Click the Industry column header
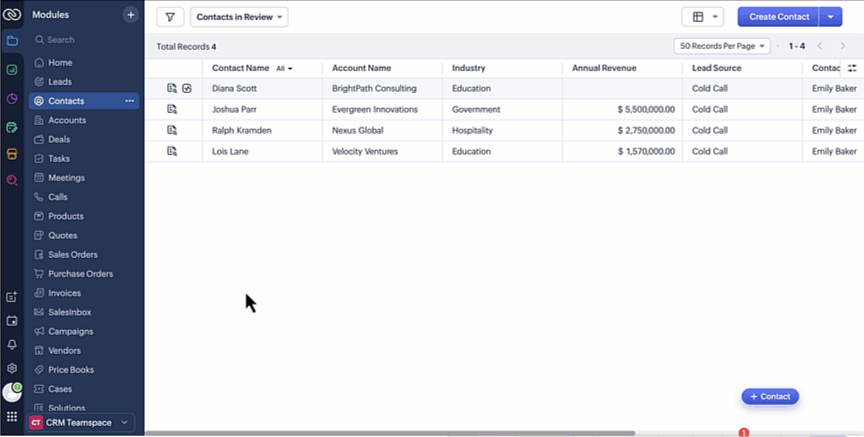864x437 pixels. [x=468, y=68]
